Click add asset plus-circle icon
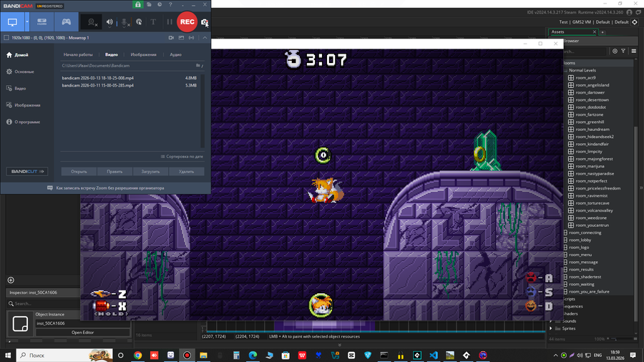644x362 pixels. [615, 52]
